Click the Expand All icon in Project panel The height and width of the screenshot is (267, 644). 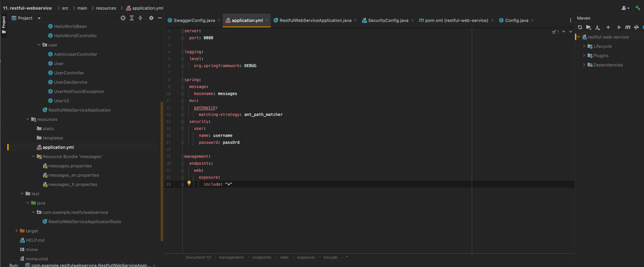[x=132, y=18]
